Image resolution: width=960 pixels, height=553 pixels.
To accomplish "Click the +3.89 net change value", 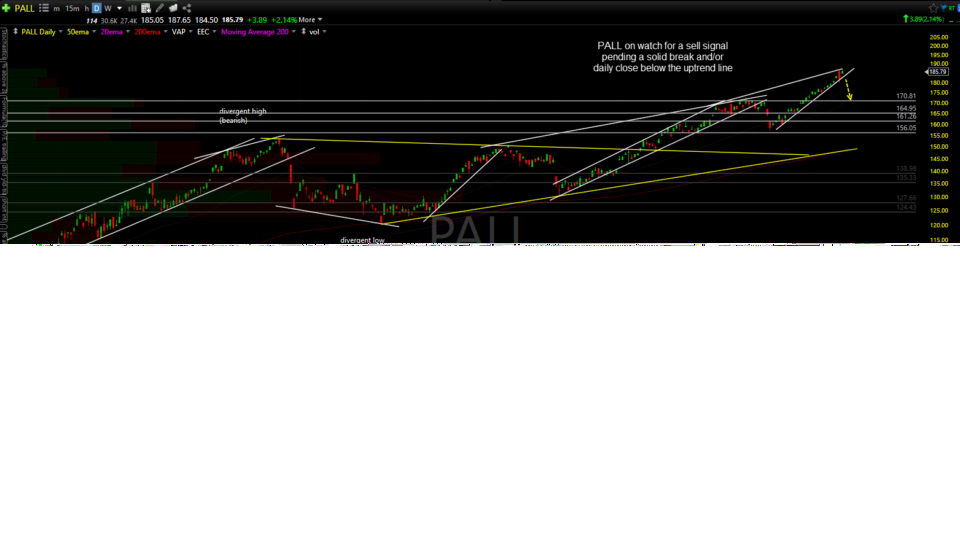I will 257,20.
